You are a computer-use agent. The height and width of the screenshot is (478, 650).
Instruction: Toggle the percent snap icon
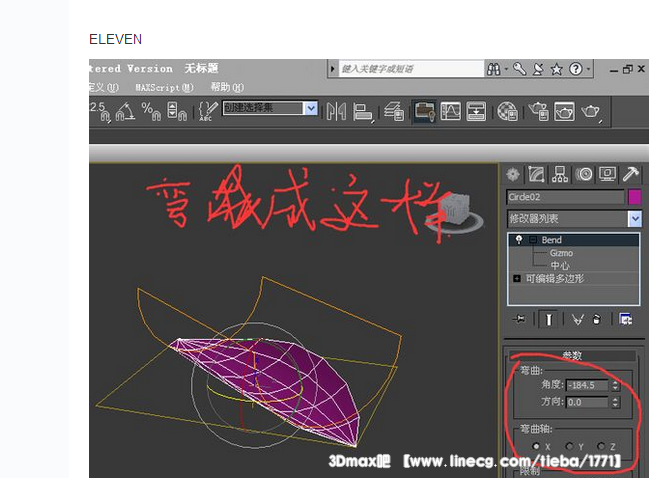click(x=151, y=111)
